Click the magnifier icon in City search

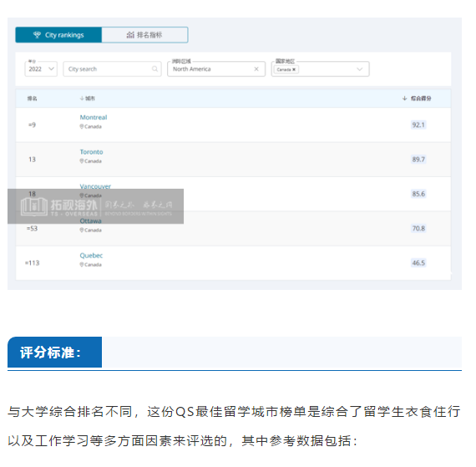(x=154, y=69)
